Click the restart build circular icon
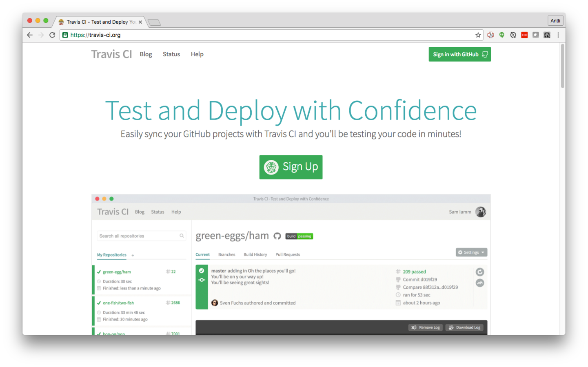 tap(480, 272)
